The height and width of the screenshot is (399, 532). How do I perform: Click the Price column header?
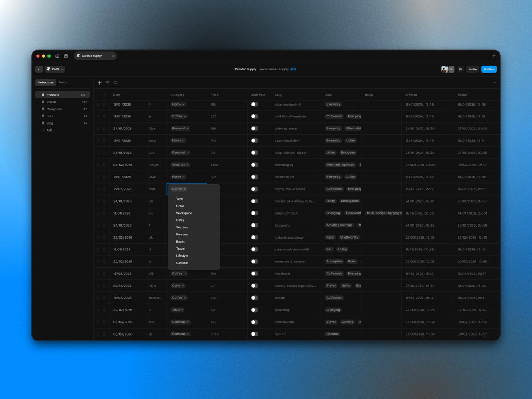click(215, 94)
